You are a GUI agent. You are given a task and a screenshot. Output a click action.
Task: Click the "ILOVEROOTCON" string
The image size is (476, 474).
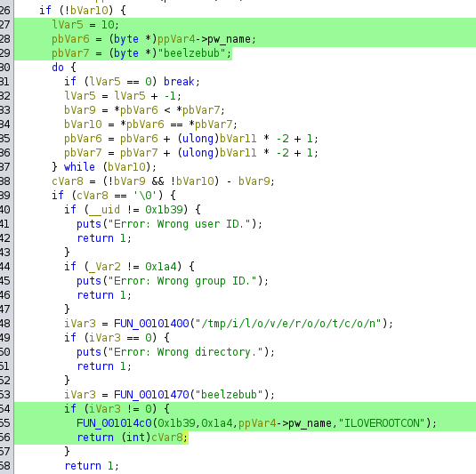click(x=382, y=423)
